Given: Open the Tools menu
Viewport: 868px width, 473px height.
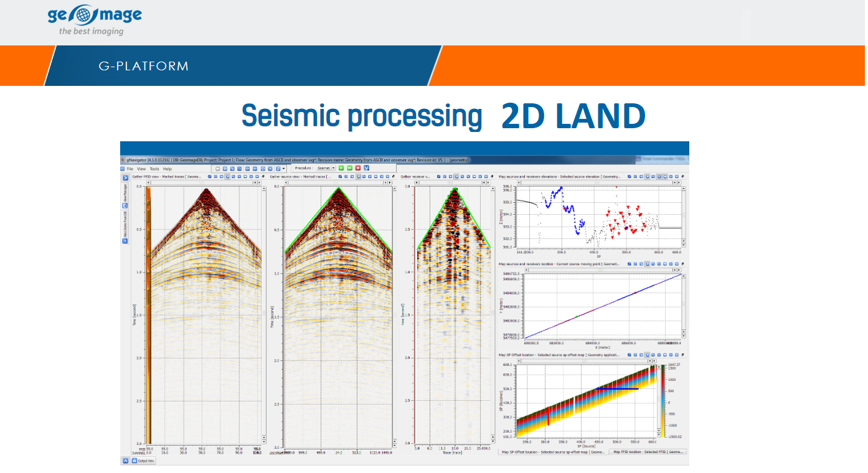Looking at the screenshot, I should (154, 169).
